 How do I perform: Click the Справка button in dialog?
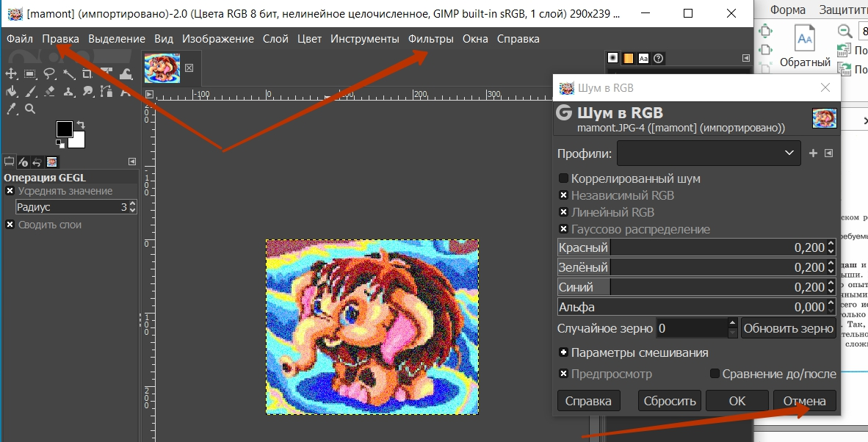pos(588,401)
